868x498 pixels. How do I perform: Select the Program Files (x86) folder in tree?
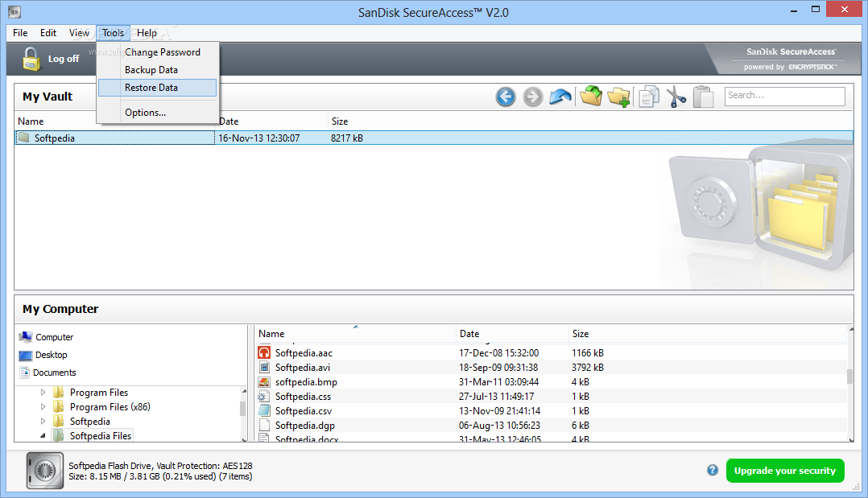[x=110, y=407]
